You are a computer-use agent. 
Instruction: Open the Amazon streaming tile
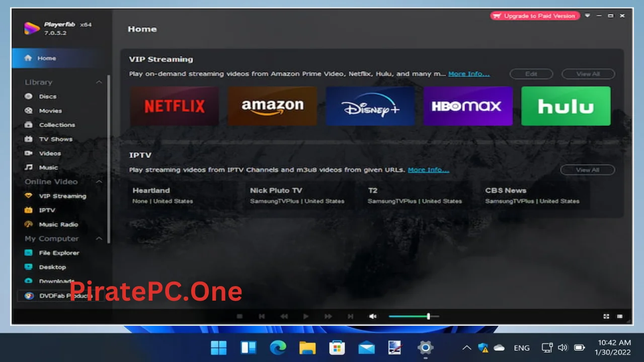[272, 106]
